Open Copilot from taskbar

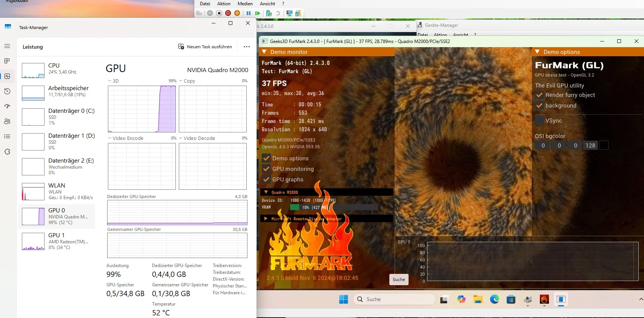pos(461,300)
